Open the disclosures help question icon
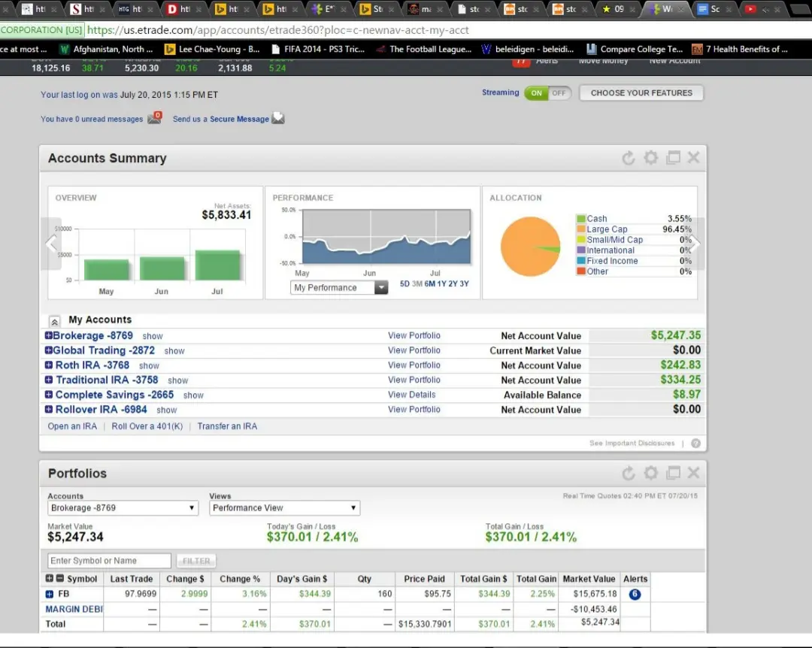 [x=695, y=444]
